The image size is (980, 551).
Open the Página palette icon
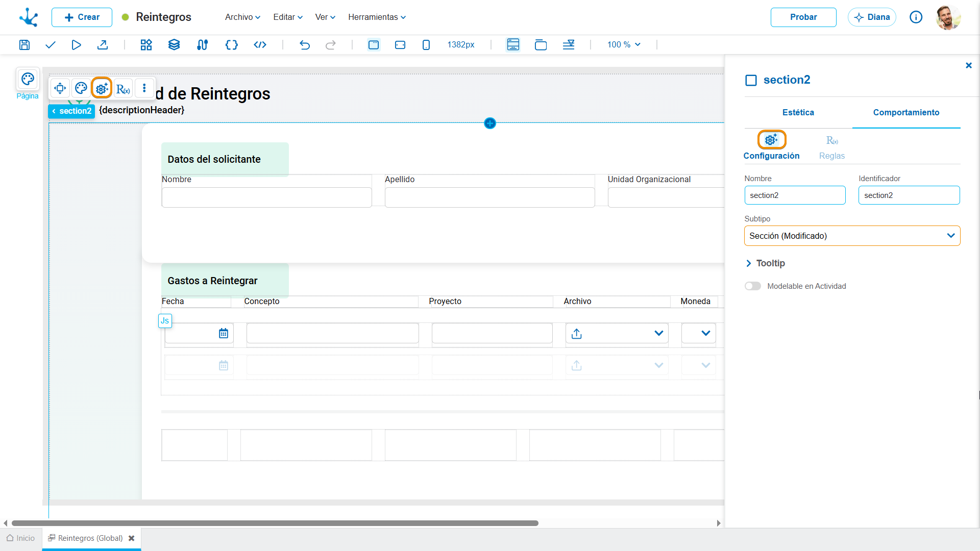click(x=28, y=79)
